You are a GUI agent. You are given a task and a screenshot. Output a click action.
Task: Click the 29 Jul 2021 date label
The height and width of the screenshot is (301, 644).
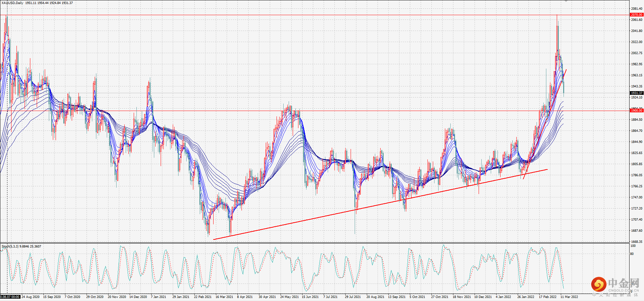pos(353,297)
